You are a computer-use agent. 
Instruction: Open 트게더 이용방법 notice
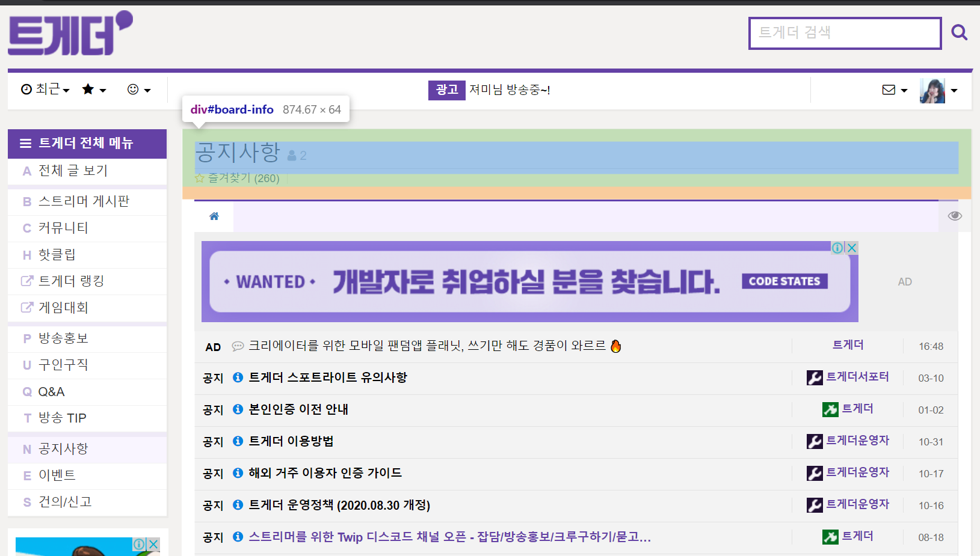[291, 441]
